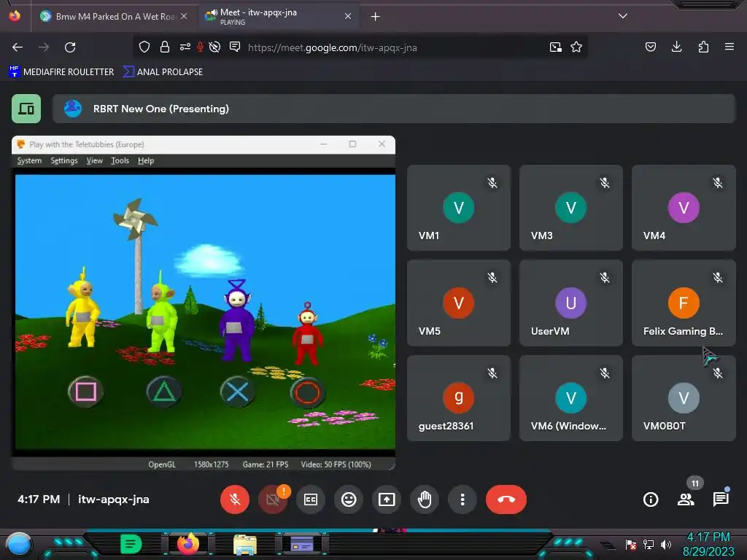Viewport: 747px width, 560px height.
Task: Expand the list all tabs chevron
Action: coord(623,16)
